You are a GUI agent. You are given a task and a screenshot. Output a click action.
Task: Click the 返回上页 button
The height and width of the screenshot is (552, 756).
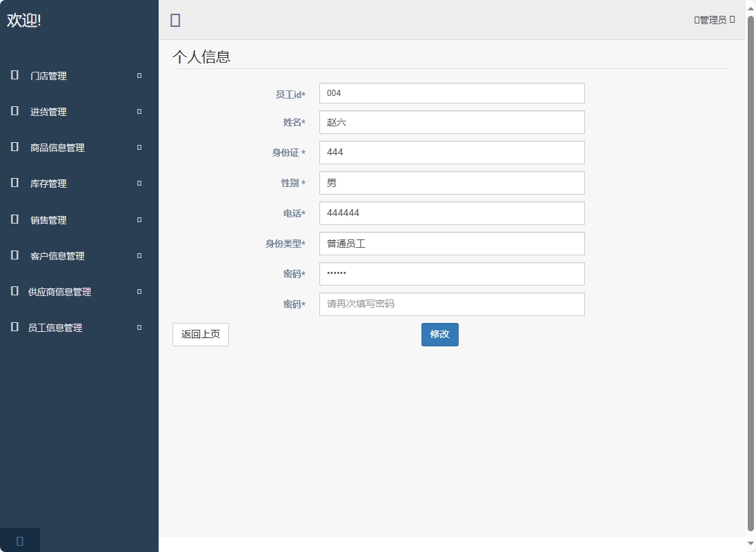(x=200, y=334)
